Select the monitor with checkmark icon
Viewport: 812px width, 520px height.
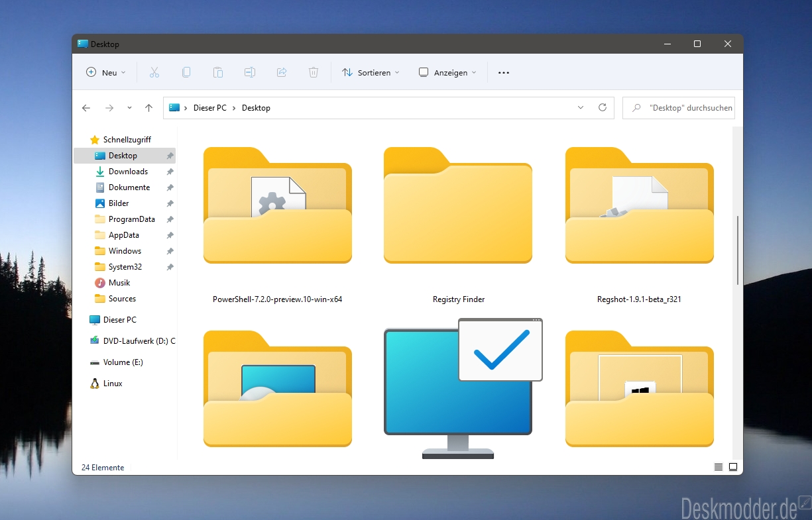[x=463, y=388]
